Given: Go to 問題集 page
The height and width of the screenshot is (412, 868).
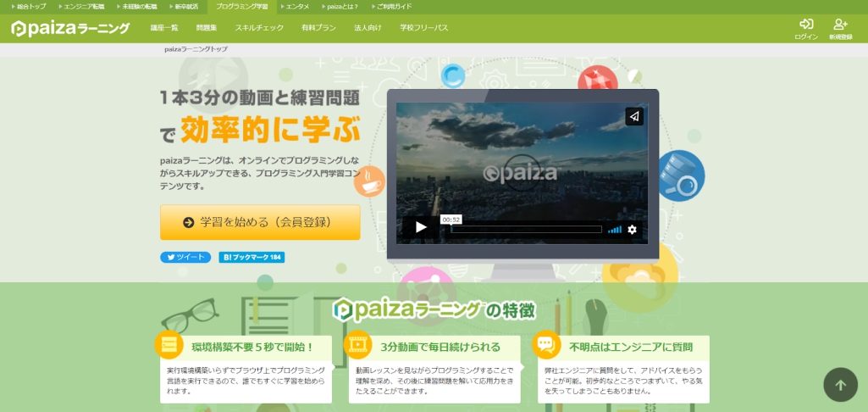Looking at the screenshot, I should point(207,28).
